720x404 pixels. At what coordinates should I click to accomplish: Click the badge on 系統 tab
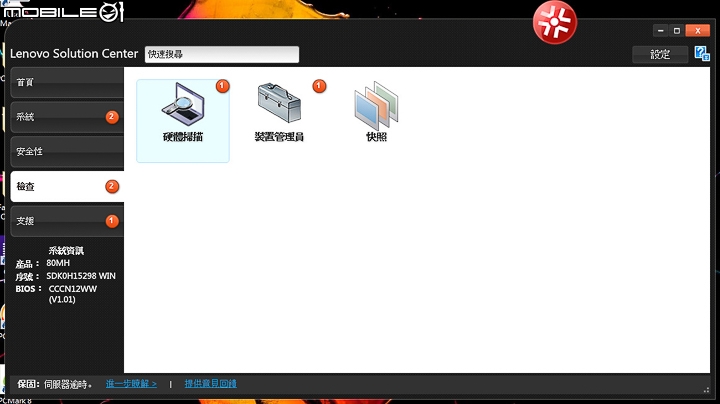pyautogui.click(x=112, y=117)
